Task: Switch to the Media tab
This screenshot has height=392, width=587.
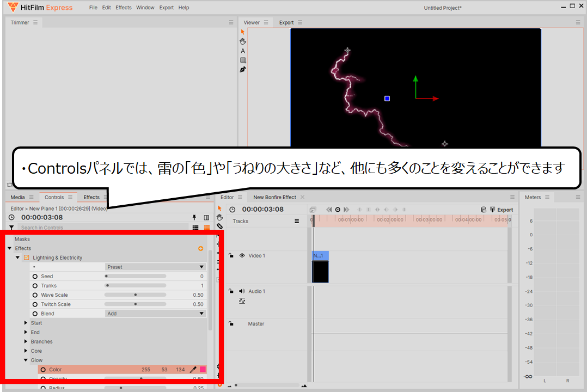Action: click(17, 197)
